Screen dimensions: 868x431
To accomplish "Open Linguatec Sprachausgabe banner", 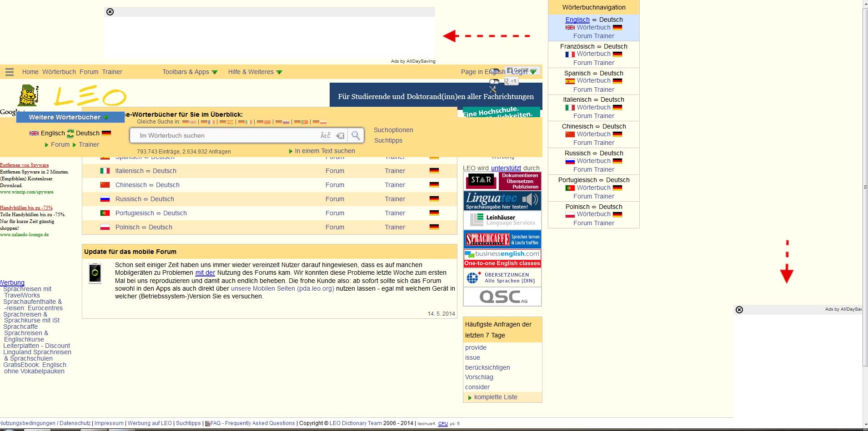I will point(502,201).
